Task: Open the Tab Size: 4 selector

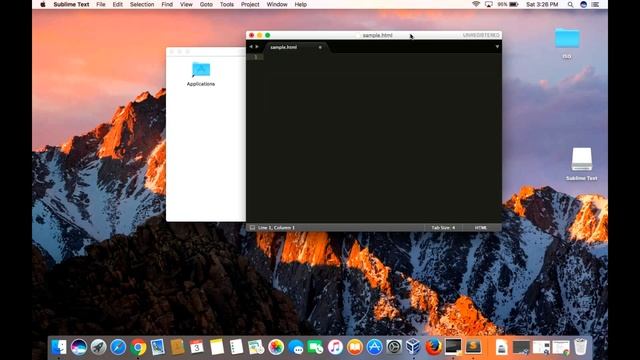Action: pos(443,228)
